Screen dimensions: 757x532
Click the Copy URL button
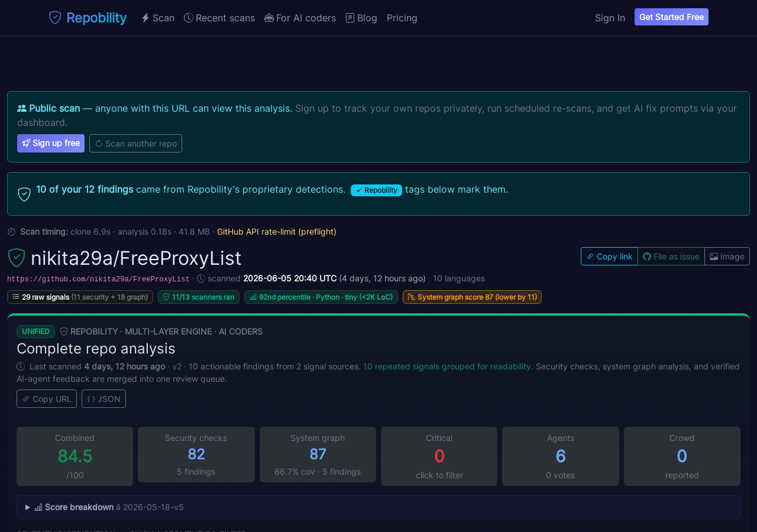[x=47, y=398]
